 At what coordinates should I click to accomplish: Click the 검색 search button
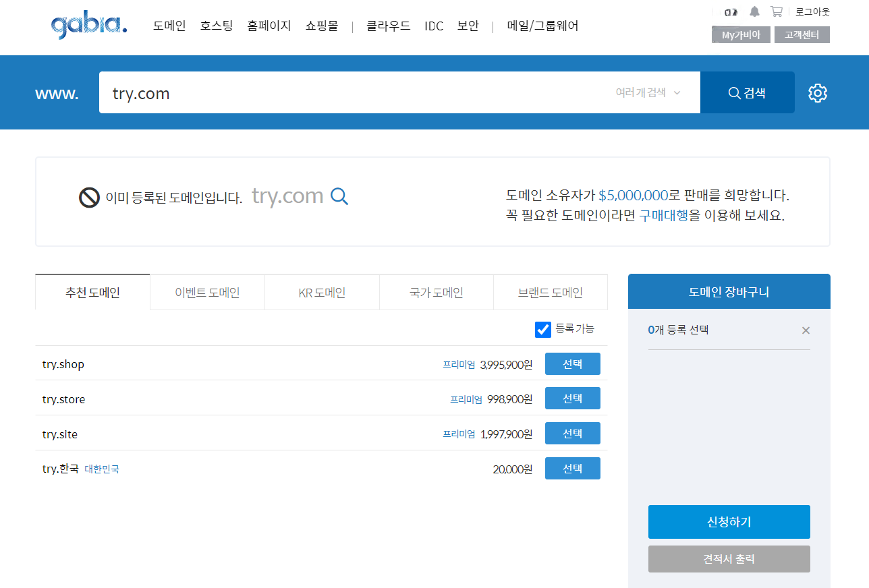click(748, 92)
